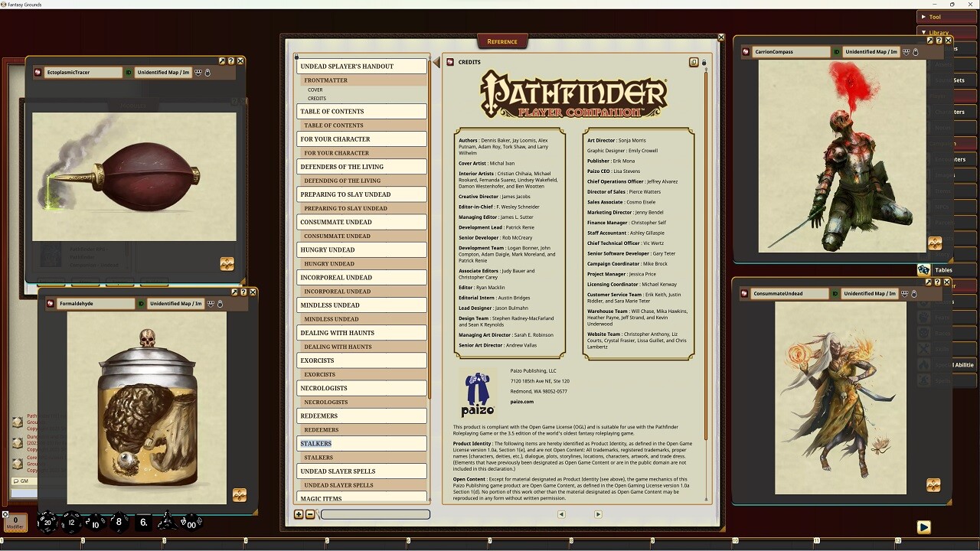Click the gold shortcut arrows icon on CarrionCompass window
The height and width of the screenshot is (551, 980).
(x=935, y=243)
